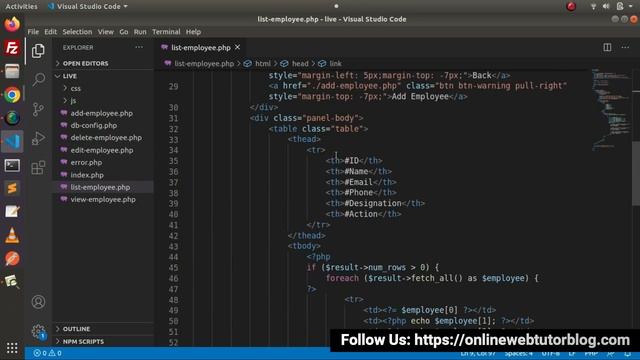
Task: Click the html breadcrumb item
Action: tap(262, 64)
